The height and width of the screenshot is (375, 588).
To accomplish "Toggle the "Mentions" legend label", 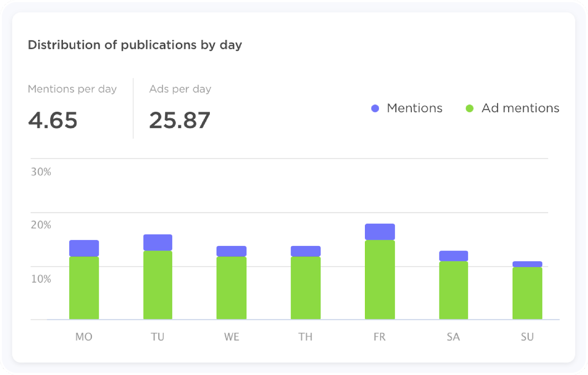I will [415, 108].
